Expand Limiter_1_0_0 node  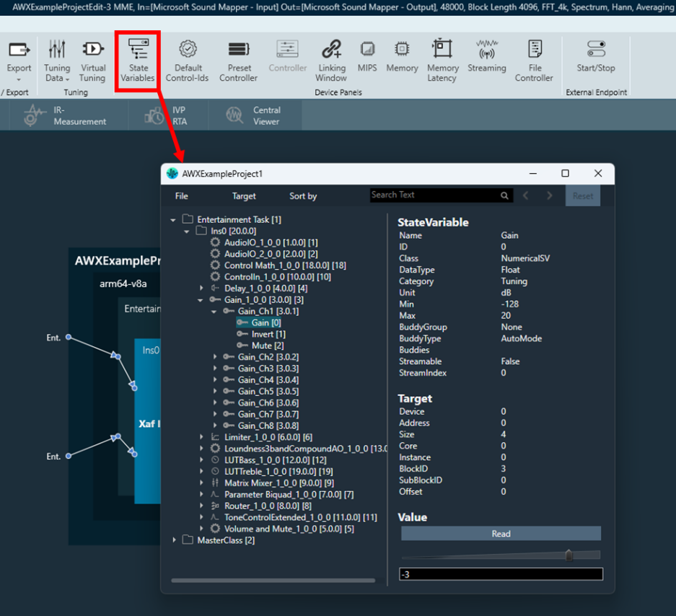point(201,437)
